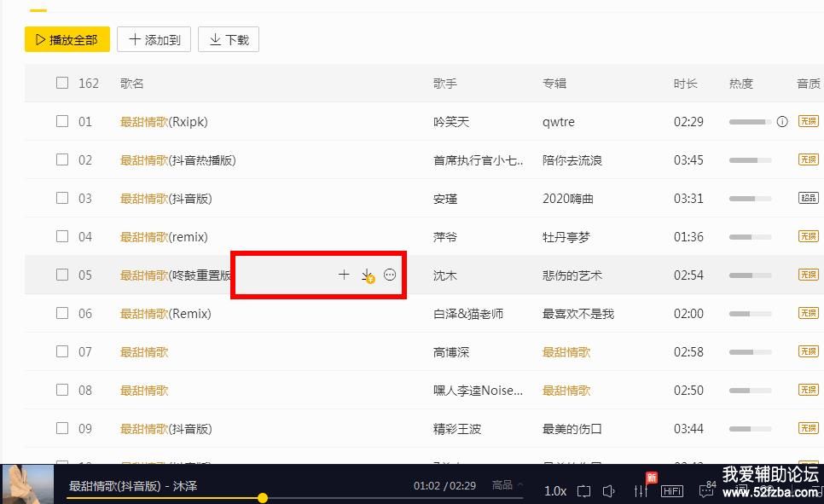This screenshot has width=824, height=504.
Task: Change the 1.0x playback speed
Action: (x=555, y=491)
